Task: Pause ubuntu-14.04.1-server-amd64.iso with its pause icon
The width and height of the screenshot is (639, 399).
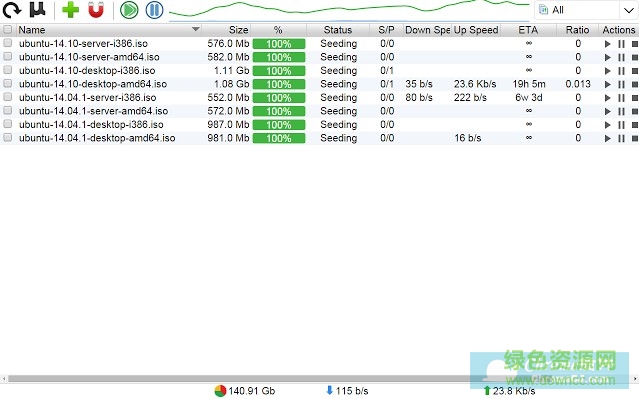Action: click(621, 111)
